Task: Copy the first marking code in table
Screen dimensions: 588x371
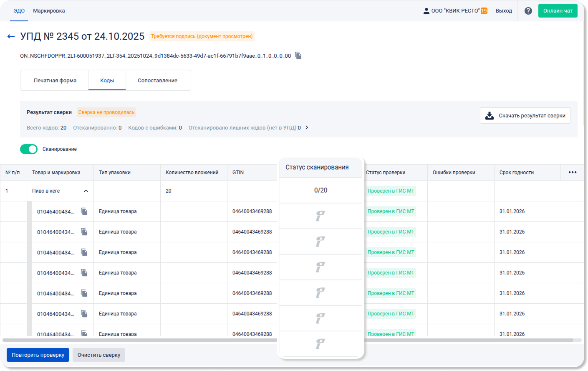Action: [84, 211]
